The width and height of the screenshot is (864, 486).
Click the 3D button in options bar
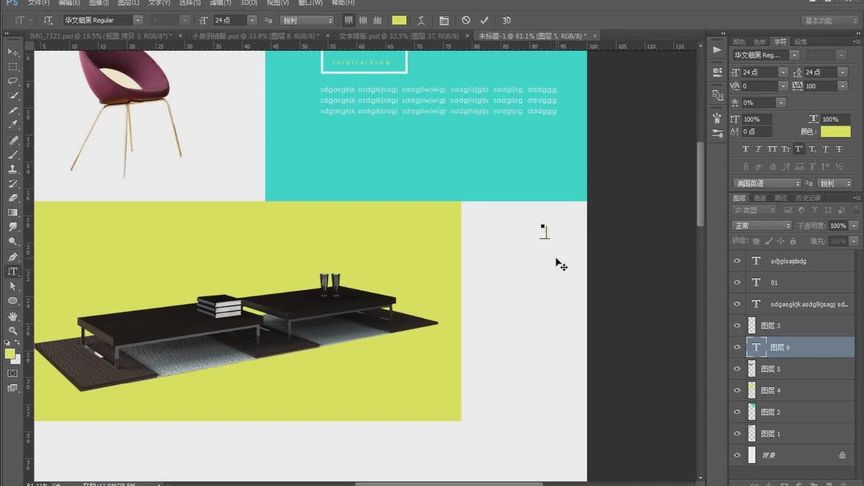click(x=506, y=20)
